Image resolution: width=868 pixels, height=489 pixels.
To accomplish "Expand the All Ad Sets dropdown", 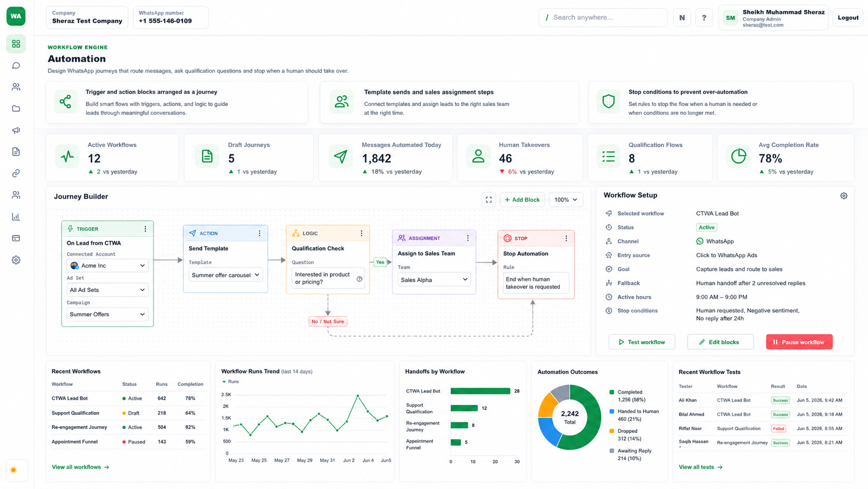I will coord(107,290).
